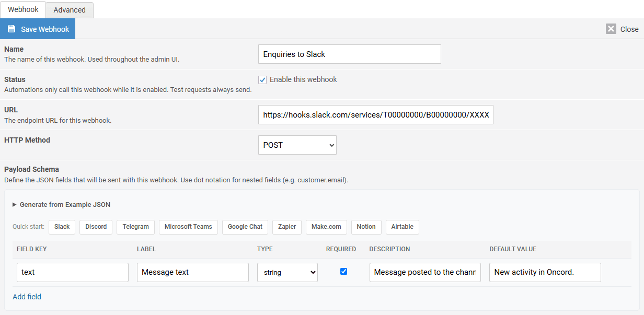Choose the Discord quick start preset
This screenshot has width=644, height=315.
(96, 227)
